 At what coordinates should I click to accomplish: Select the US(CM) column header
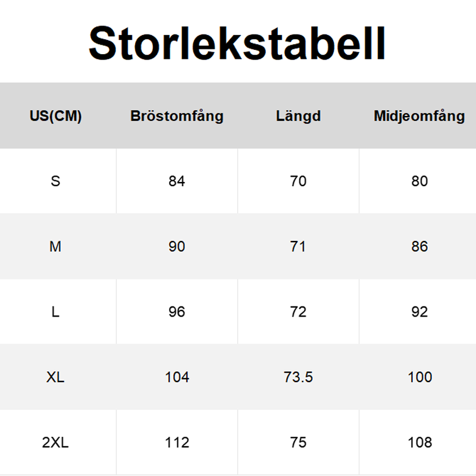pyautogui.click(x=55, y=116)
